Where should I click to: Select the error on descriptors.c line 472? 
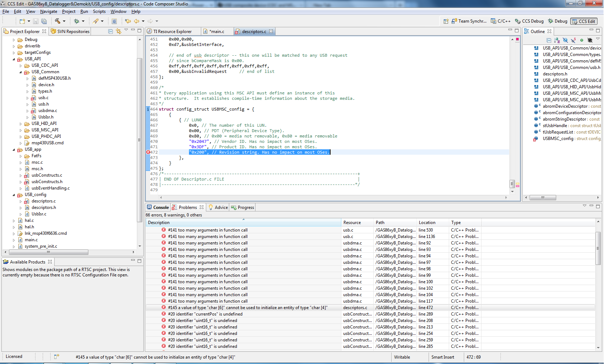tap(252, 307)
